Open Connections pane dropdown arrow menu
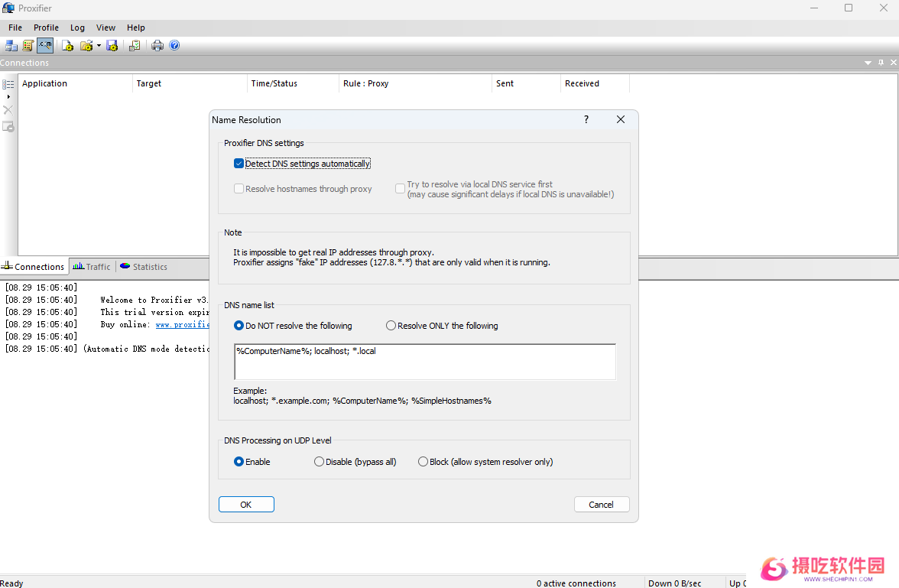899x588 pixels. (x=868, y=63)
